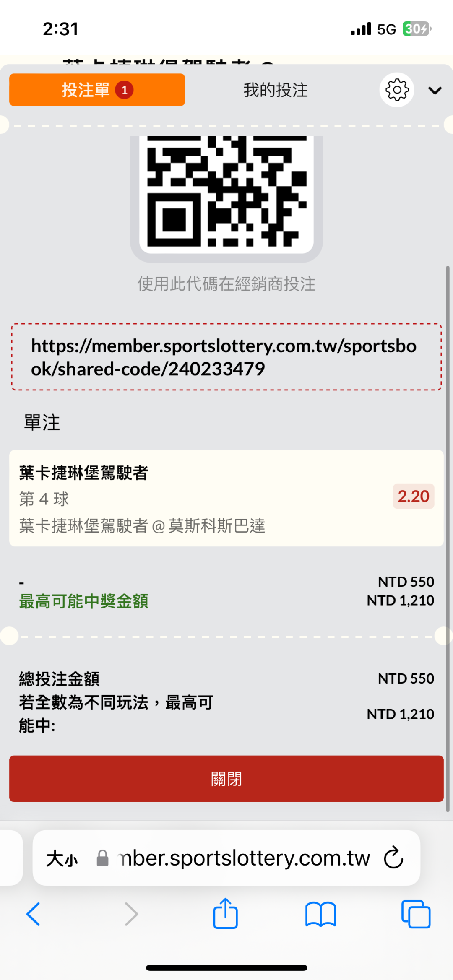Open Safari 大小 text size menu
The width and height of the screenshot is (453, 980).
(62, 858)
